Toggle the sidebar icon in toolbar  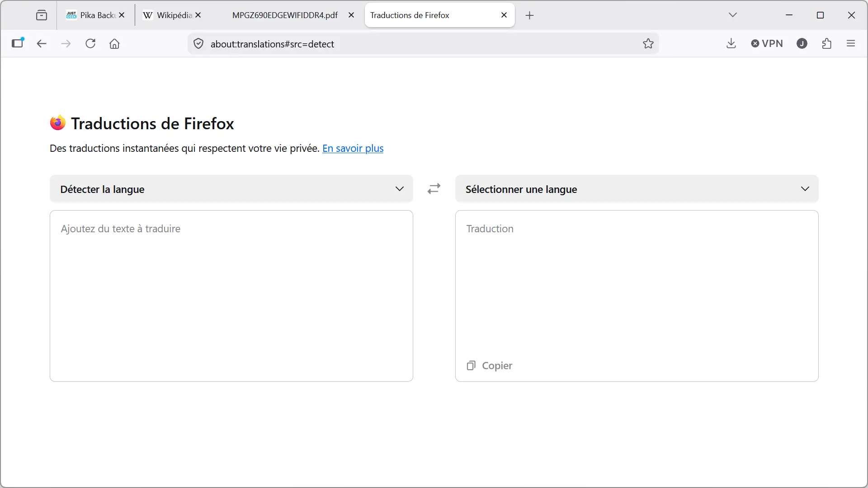[x=18, y=43]
